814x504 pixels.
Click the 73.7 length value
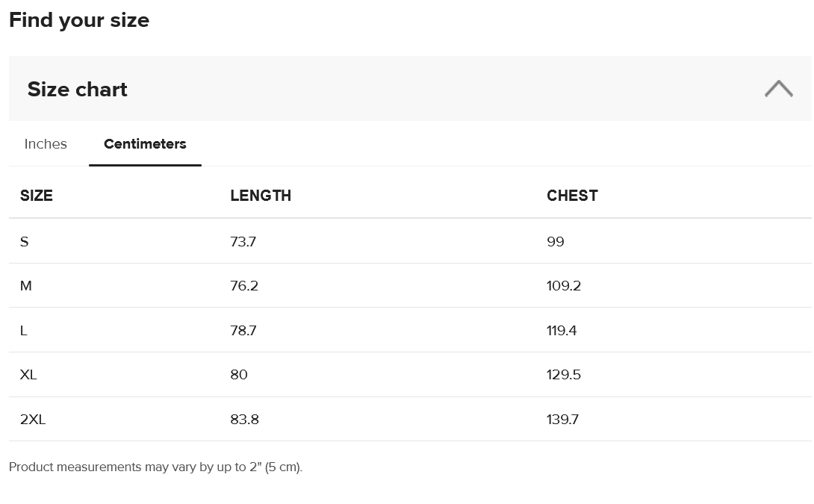pyautogui.click(x=243, y=242)
